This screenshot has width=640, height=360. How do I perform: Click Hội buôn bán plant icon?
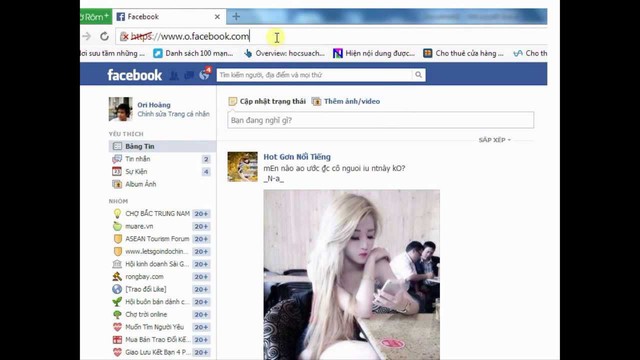[117, 302]
